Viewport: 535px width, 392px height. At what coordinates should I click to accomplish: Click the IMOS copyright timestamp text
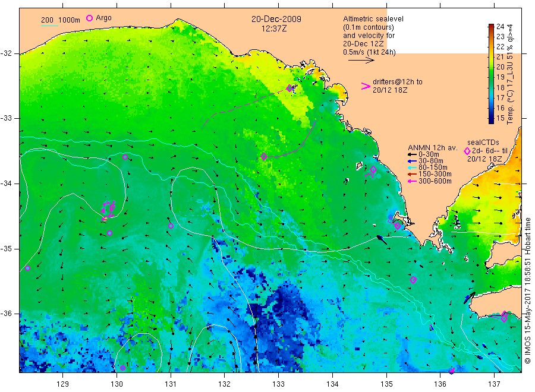[527, 290]
